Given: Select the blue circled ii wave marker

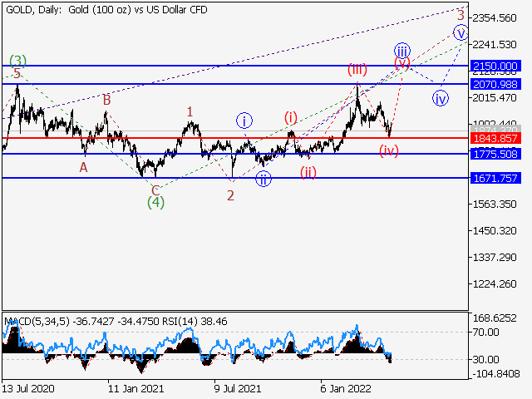Looking at the screenshot, I should pos(264,179).
